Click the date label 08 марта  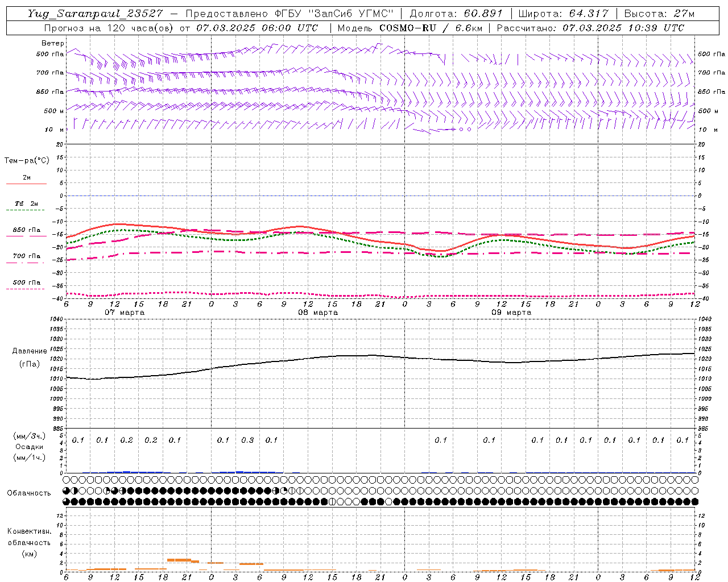coord(318,313)
